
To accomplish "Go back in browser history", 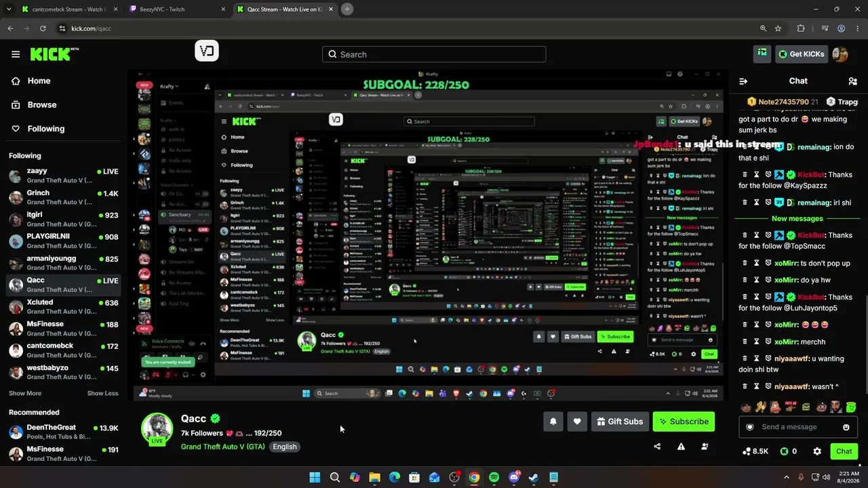I will (10, 28).
